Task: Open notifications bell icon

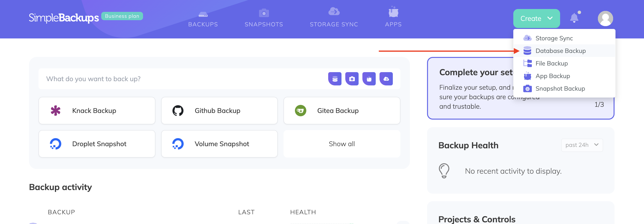Action: (x=574, y=18)
